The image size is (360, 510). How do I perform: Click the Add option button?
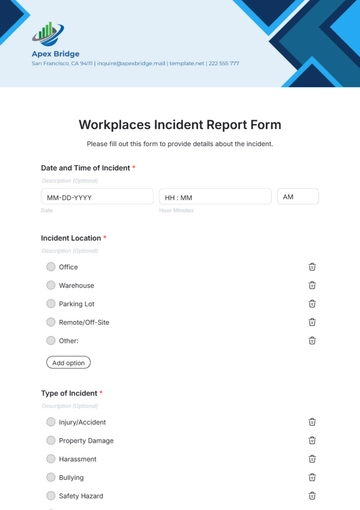[68, 363]
